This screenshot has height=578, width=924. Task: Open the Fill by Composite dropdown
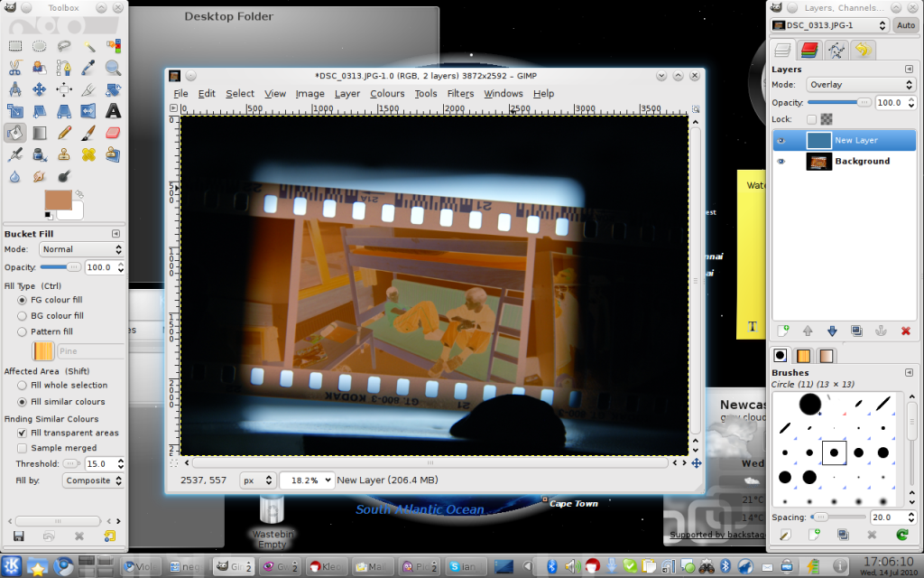coord(93,480)
